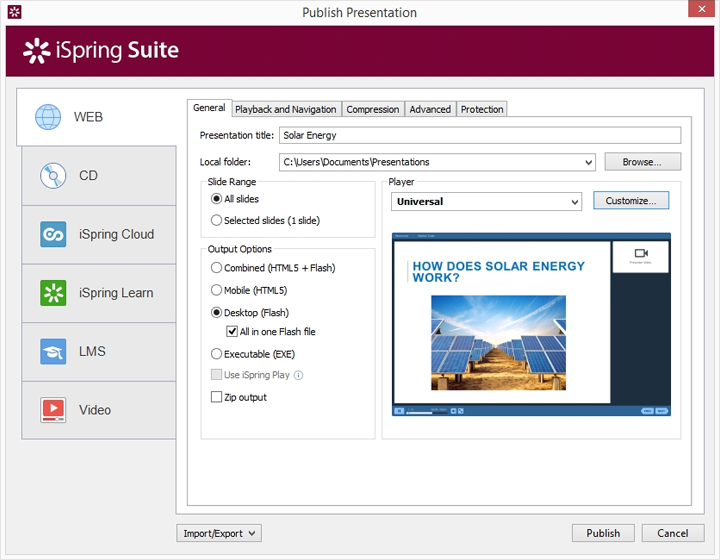Click the Presentation title input field
Viewport: 720px width, 560px height.
click(480, 135)
